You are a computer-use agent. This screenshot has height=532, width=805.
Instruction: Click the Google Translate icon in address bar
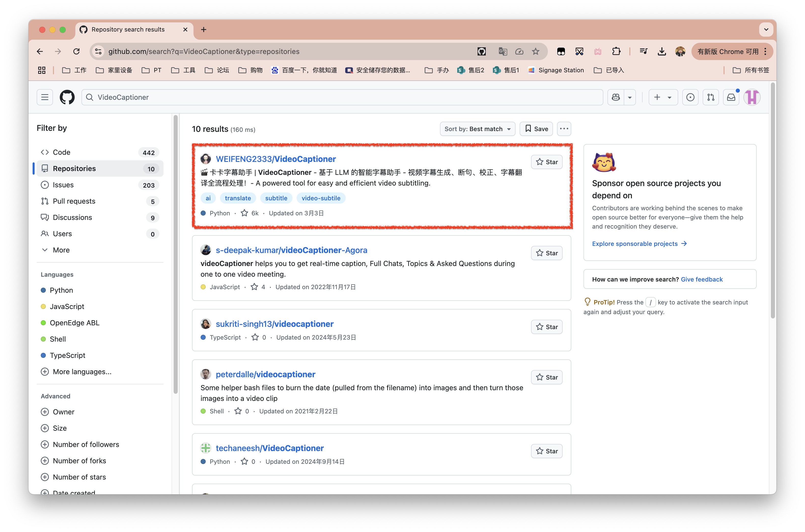coord(503,51)
